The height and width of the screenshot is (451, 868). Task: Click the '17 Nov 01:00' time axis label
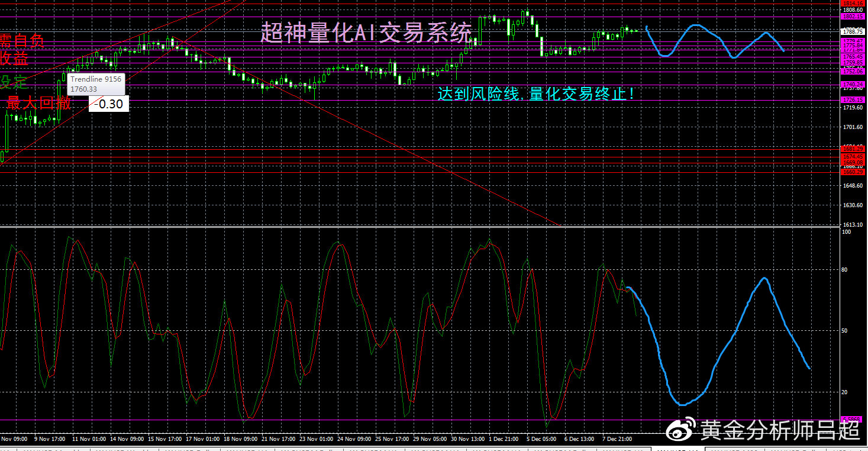pyautogui.click(x=202, y=439)
